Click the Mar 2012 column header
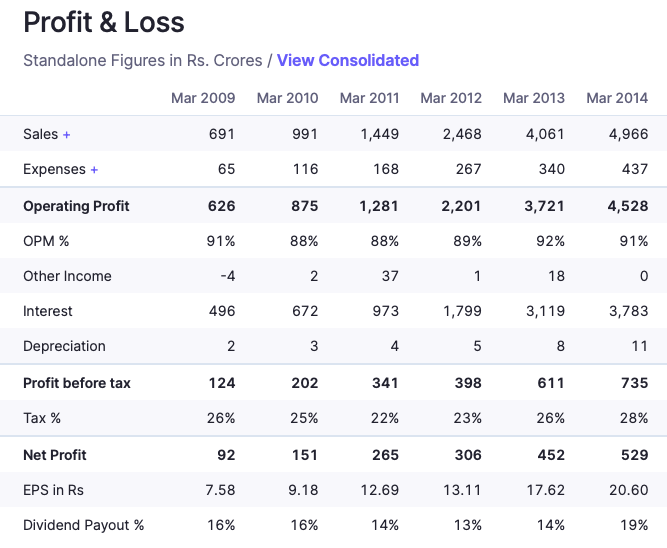The image size is (667, 548). (451, 98)
